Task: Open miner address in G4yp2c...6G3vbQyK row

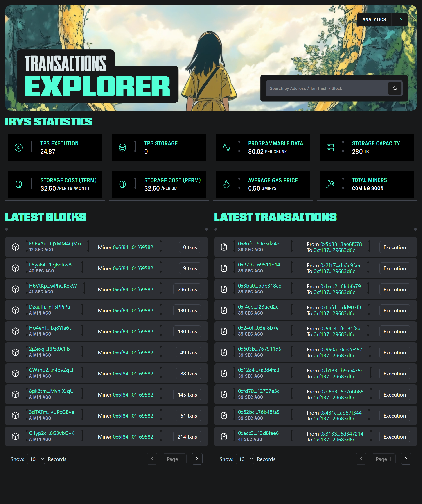Action: (x=133, y=437)
